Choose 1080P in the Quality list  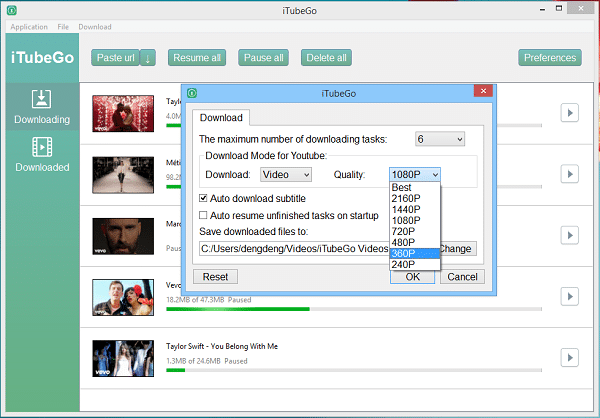pos(415,220)
